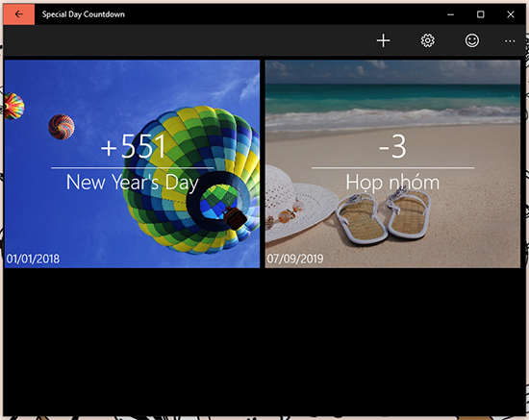Screen dimensions: 529x420
Task: Open the New Year's Day countdown tile
Action: coord(133,163)
